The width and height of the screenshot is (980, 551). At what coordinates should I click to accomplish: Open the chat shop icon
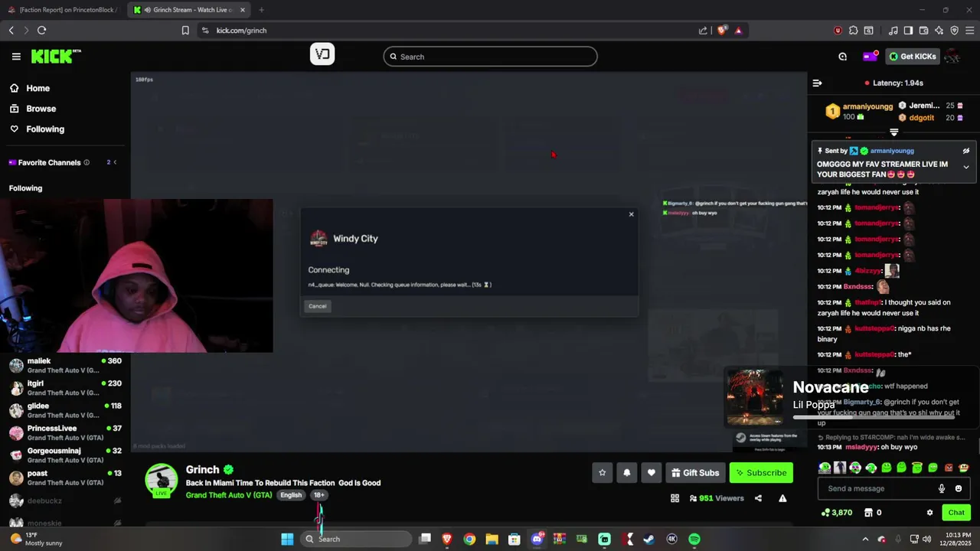(x=869, y=513)
